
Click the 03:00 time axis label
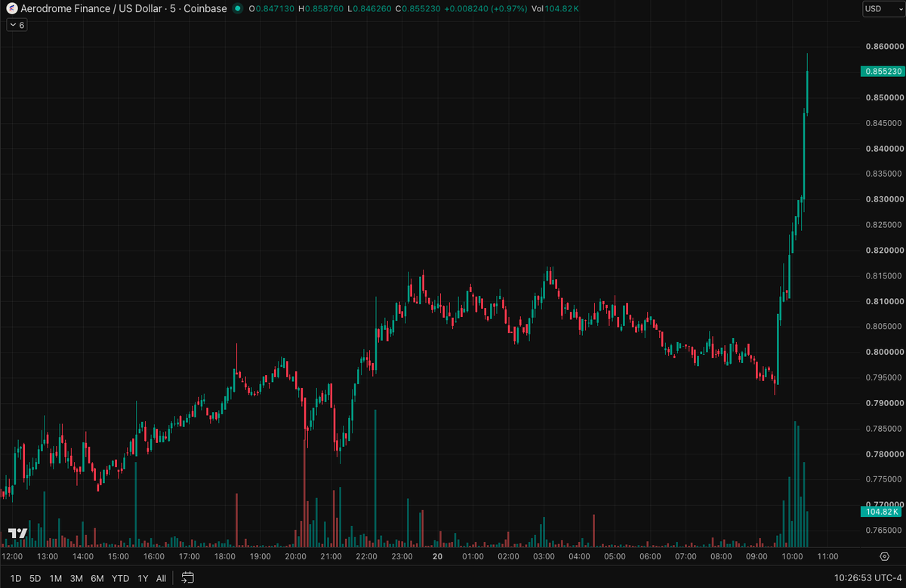click(x=544, y=556)
